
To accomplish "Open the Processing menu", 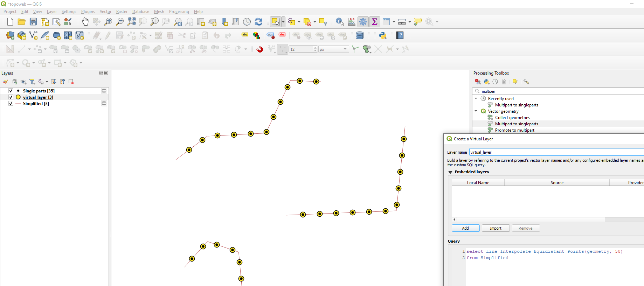I will [179, 12].
